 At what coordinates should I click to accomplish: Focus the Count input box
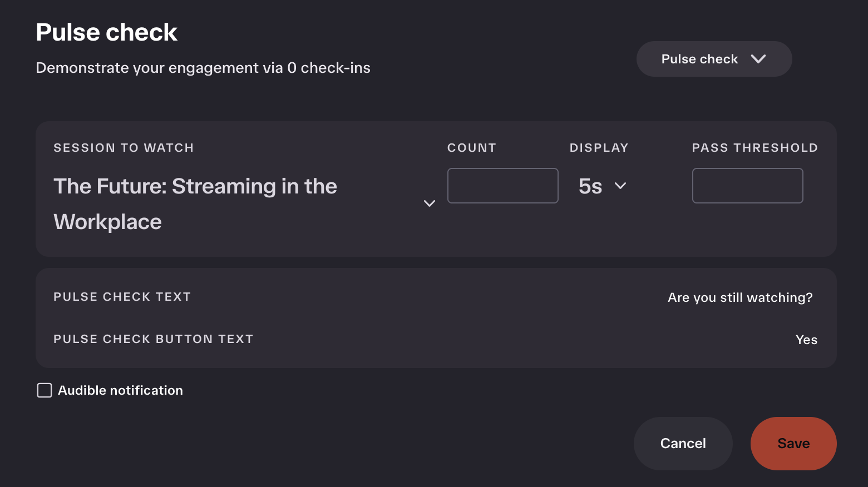503,186
